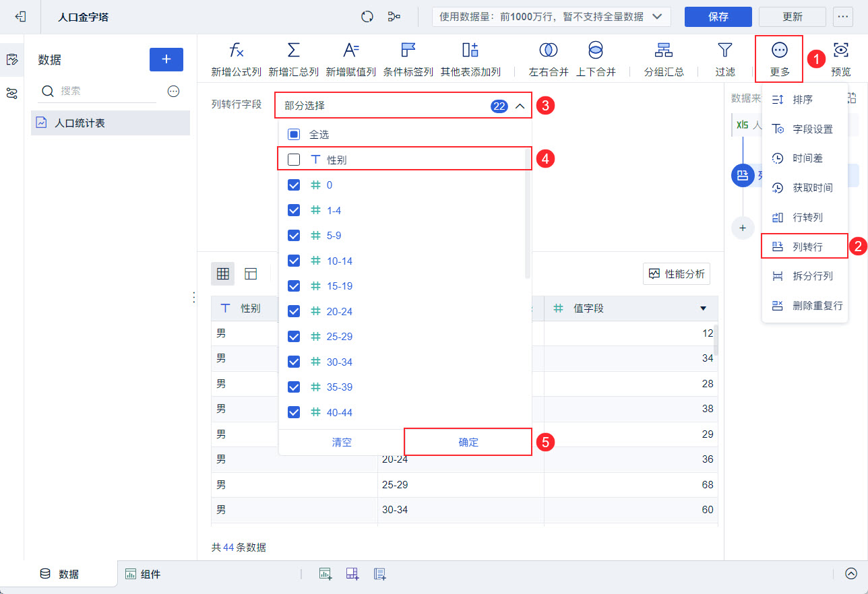
Task: Switch to the 组件 tab at the bottom
Action: click(x=143, y=574)
